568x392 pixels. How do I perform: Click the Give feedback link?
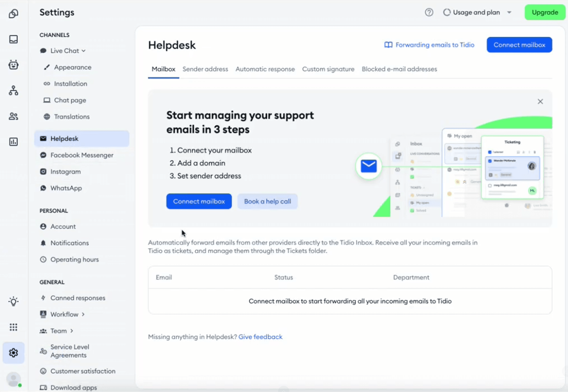pyautogui.click(x=260, y=337)
